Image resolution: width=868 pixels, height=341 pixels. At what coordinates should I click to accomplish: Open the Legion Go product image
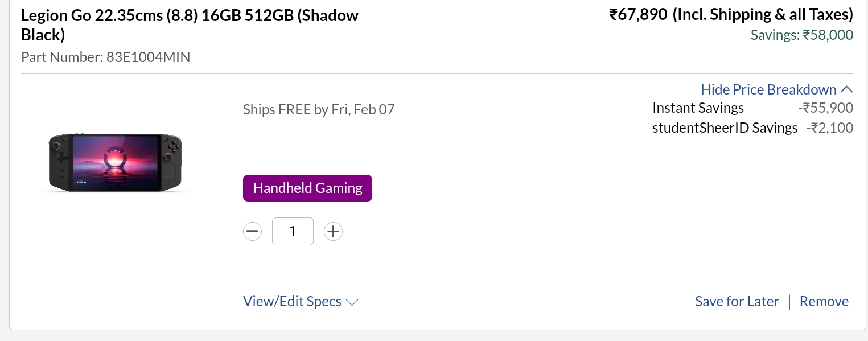pyautogui.click(x=116, y=162)
